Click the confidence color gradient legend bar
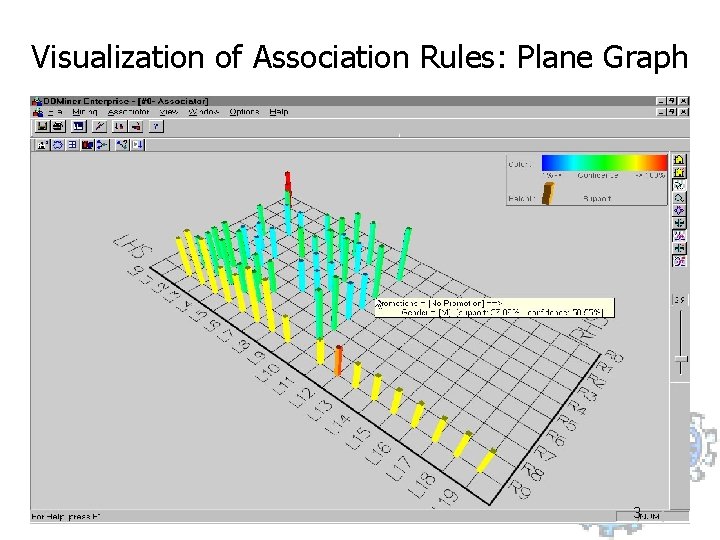The height and width of the screenshot is (540, 720). click(x=604, y=163)
